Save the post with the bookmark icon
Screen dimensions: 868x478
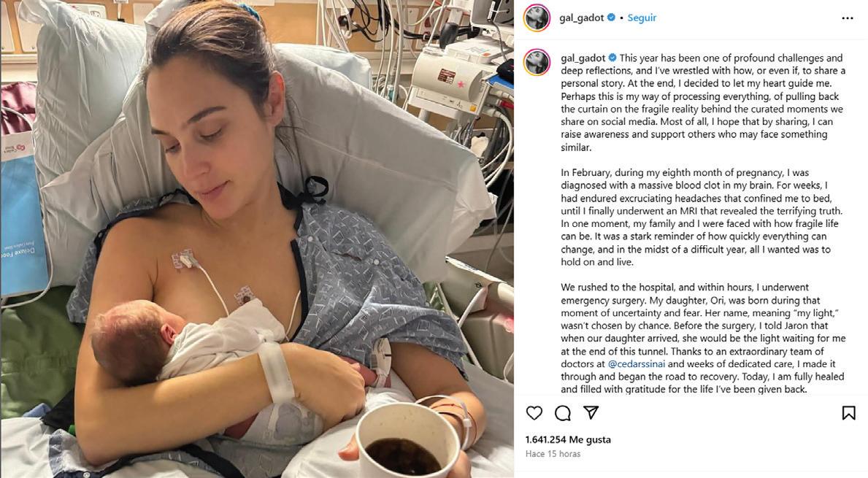click(848, 413)
